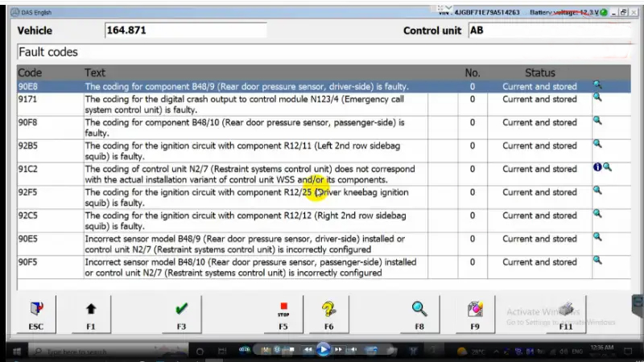This screenshot has height=362, width=644.
Task: Select fault code 90E8 row
Action: (x=324, y=86)
